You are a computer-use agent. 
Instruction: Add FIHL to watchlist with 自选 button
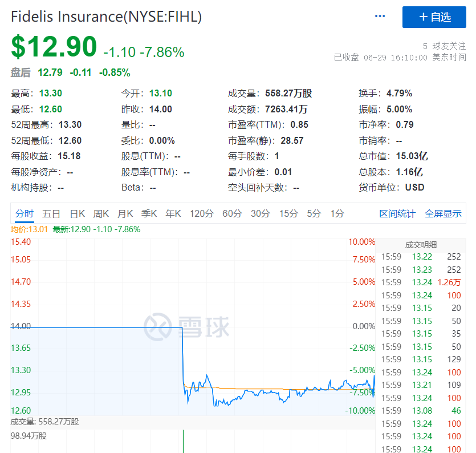tap(434, 17)
